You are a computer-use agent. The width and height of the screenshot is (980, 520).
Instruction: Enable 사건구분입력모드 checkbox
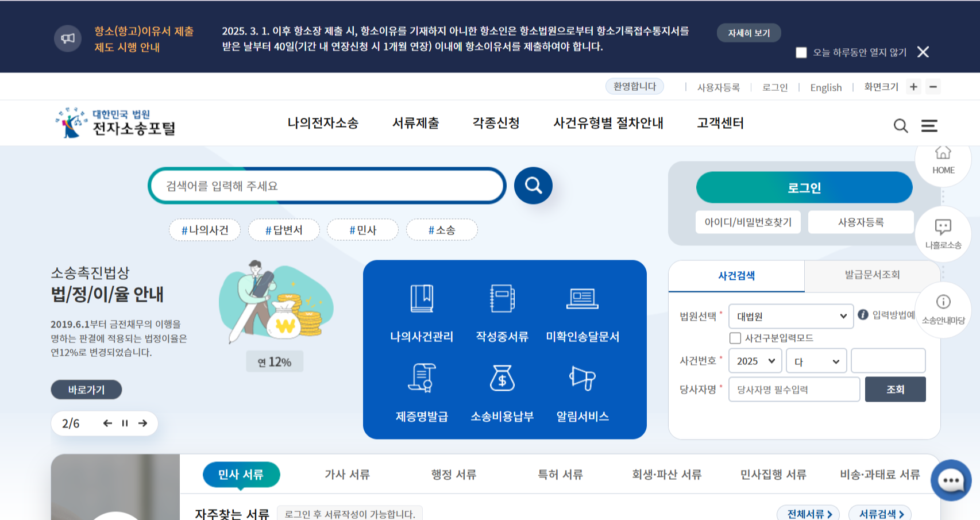pyautogui.click(x=735, y=338)
